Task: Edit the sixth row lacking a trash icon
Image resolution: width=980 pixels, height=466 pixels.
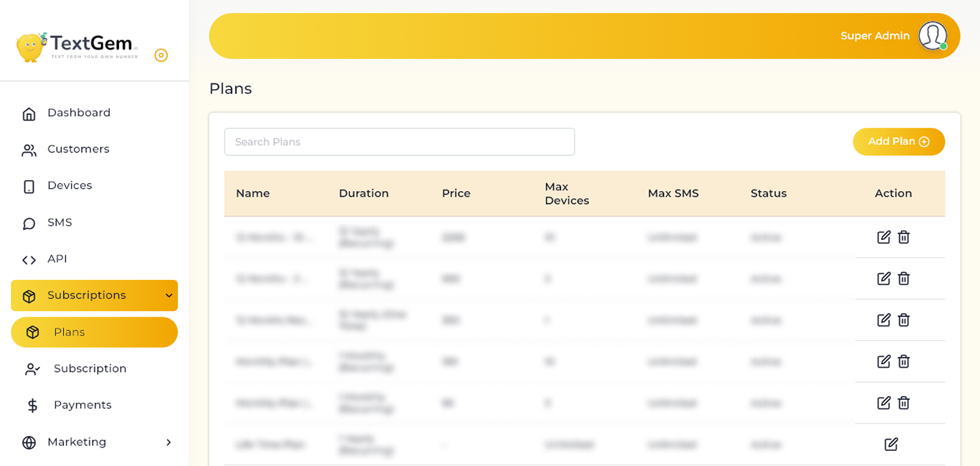Action: 891,444
